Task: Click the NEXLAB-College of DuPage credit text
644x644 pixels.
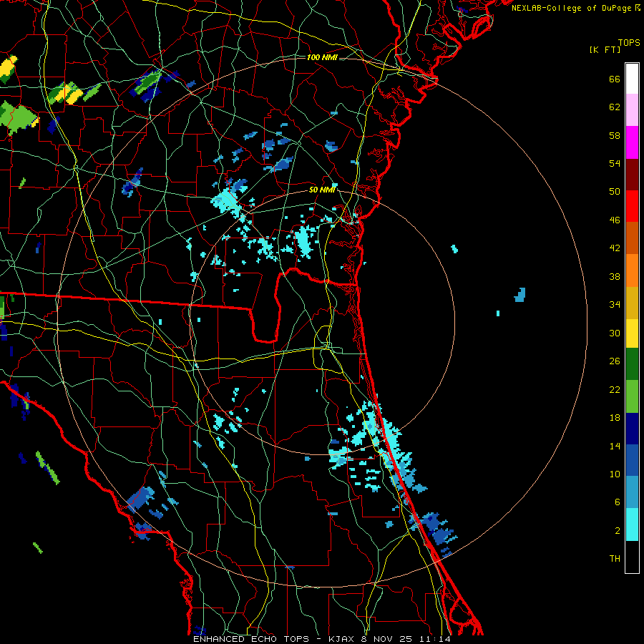Action: tap(575, 8)
